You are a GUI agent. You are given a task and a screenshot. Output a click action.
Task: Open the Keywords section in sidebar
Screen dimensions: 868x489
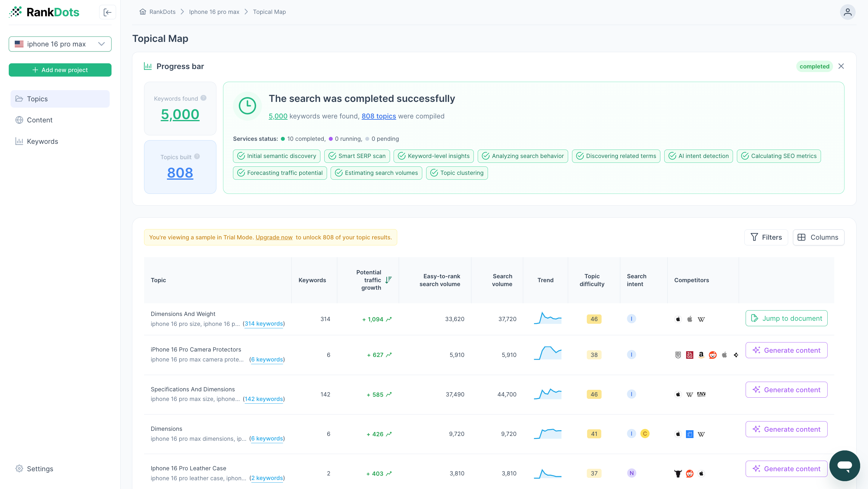point(60,141)
